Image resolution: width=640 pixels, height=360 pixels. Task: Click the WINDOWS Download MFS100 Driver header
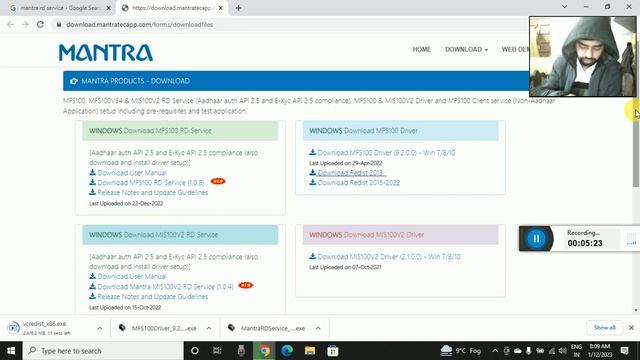400,131
